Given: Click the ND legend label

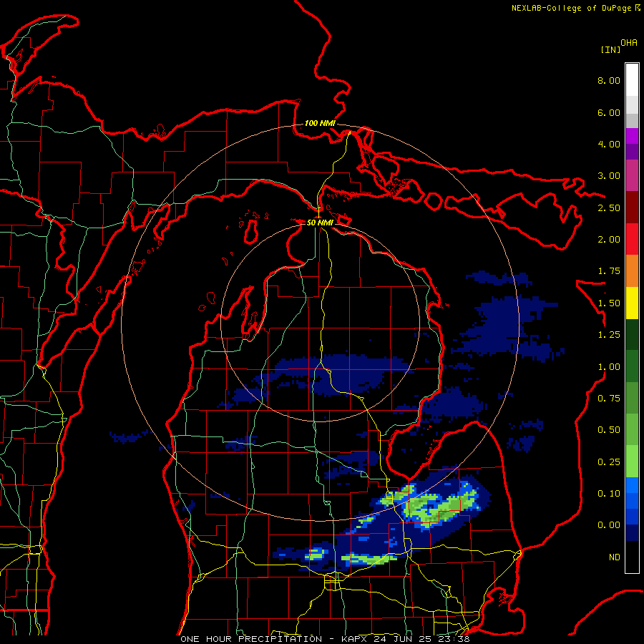Looking at the screenshot, I should [615, 557].
